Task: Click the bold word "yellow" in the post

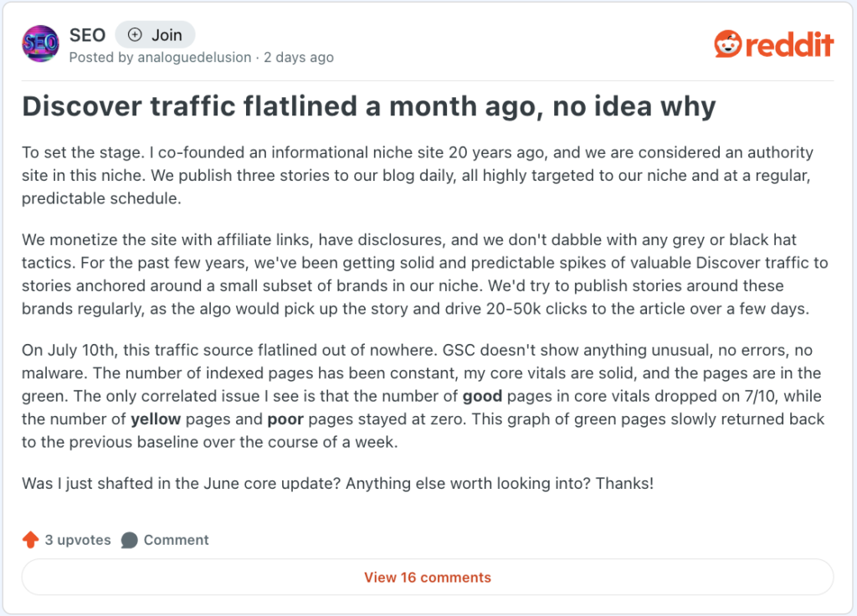Action: [156, 418]
